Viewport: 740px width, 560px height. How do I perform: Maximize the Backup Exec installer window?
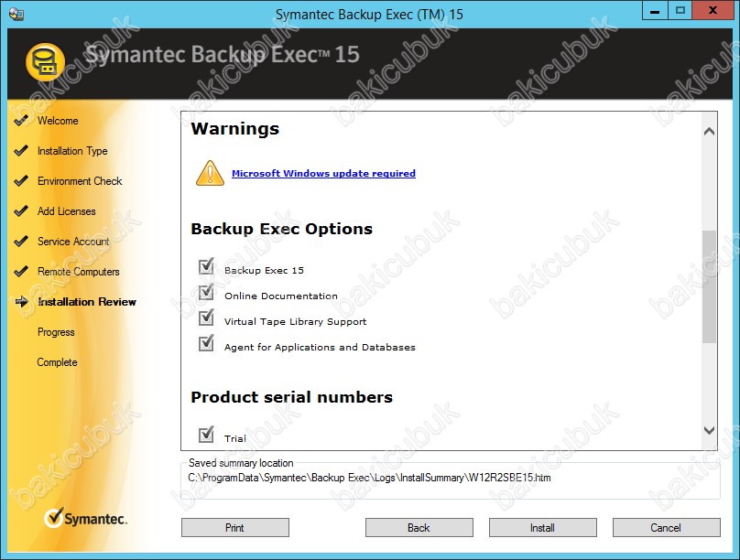[x=680, y=10]
